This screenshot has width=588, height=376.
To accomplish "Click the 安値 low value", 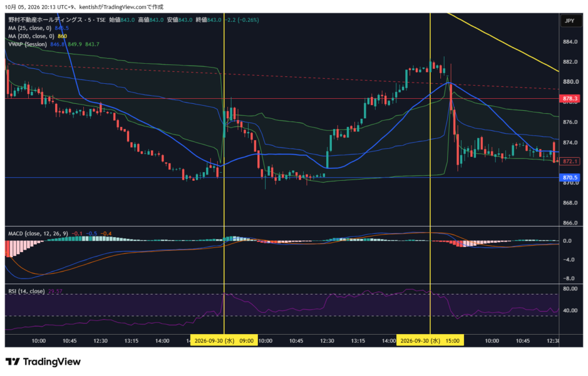I will (x=185, y=20).
